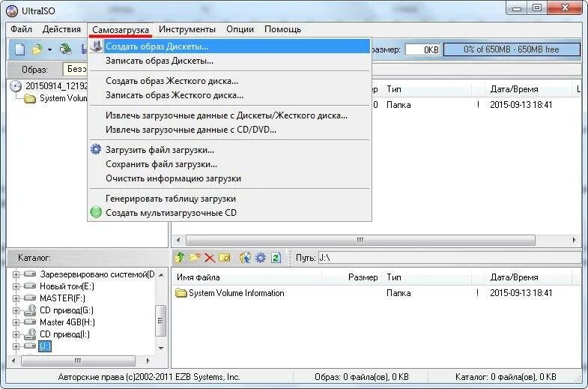This screenshot has height=389, width=588.
Task: Select Извлечь загрузочные данные с Дискеты/Жесткого диска
Action: 229,115
